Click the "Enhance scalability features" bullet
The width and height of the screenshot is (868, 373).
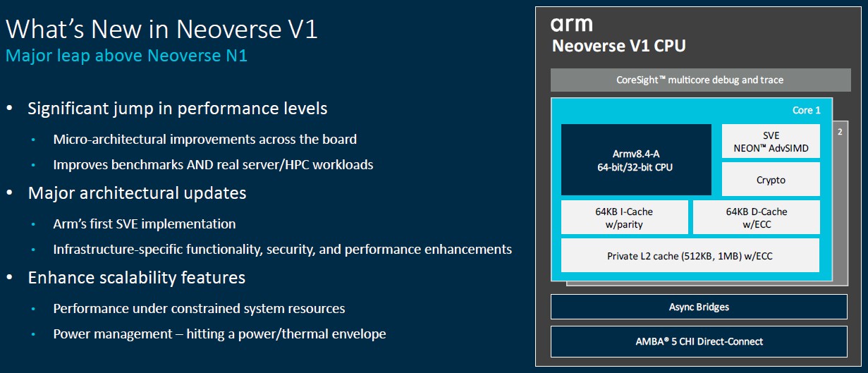tap(136, 277)
